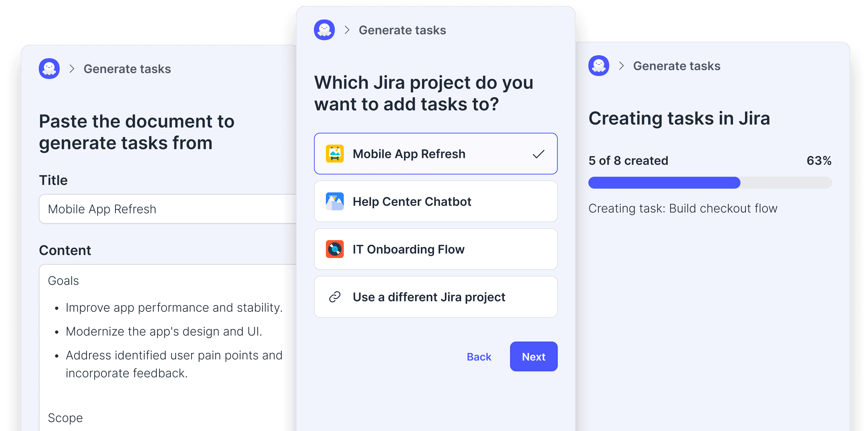Click the Help Center Chatbot project icon
The image size is (868, 431).
335,202
